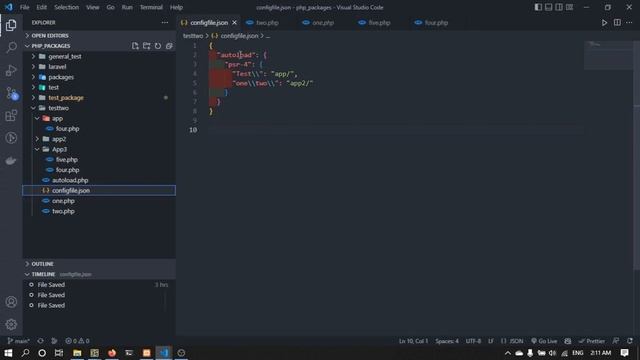This screenshot has height=360, width=640.
Task: Expand laravel folder
Action: [99, 67]
